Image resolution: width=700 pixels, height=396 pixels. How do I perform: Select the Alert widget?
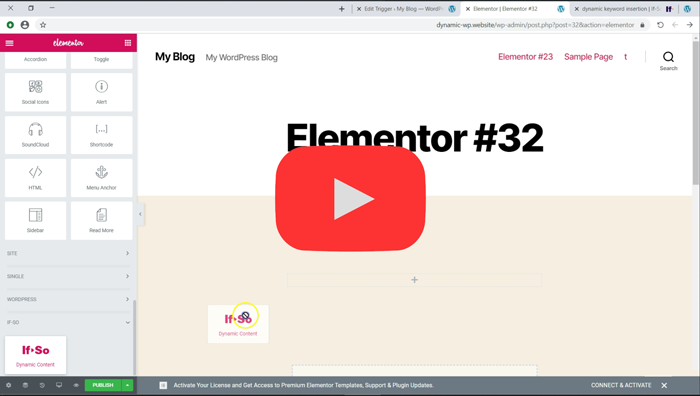click(101, 92)
